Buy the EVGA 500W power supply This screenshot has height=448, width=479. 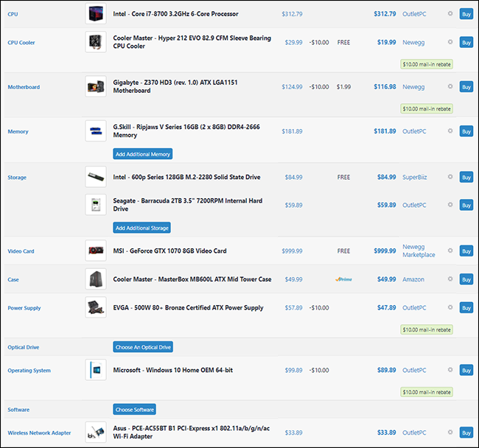(x=466, y=307)
